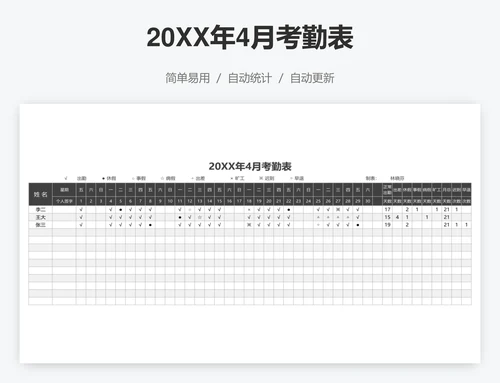Select the sheet's inner title 20XX年4月考勤表

[x=250, y=166]
